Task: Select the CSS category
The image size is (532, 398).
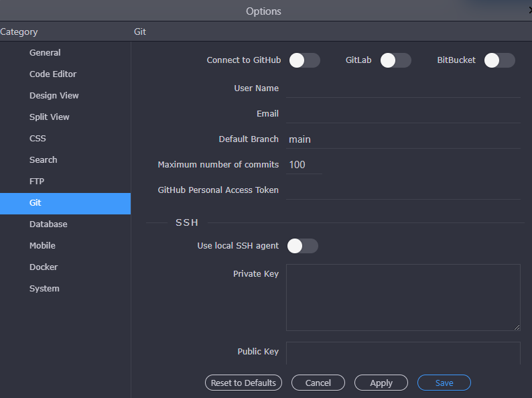Action: tap(38, 139)
